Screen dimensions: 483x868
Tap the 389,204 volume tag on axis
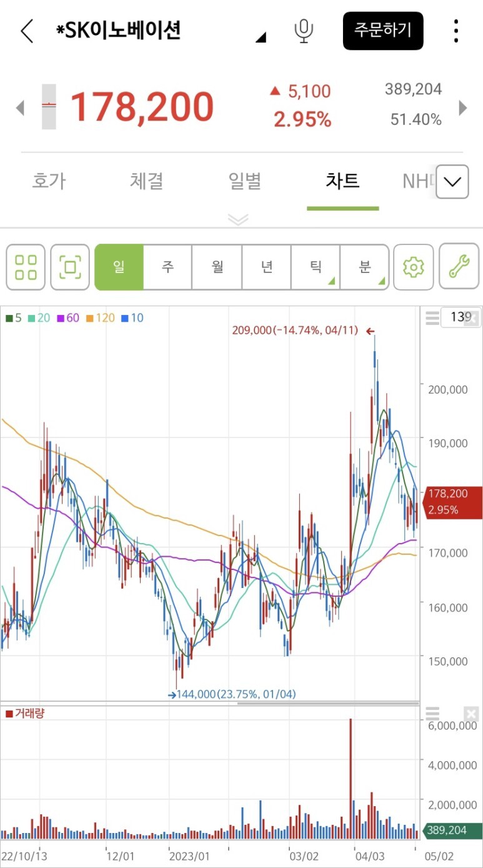coord(453,831)
